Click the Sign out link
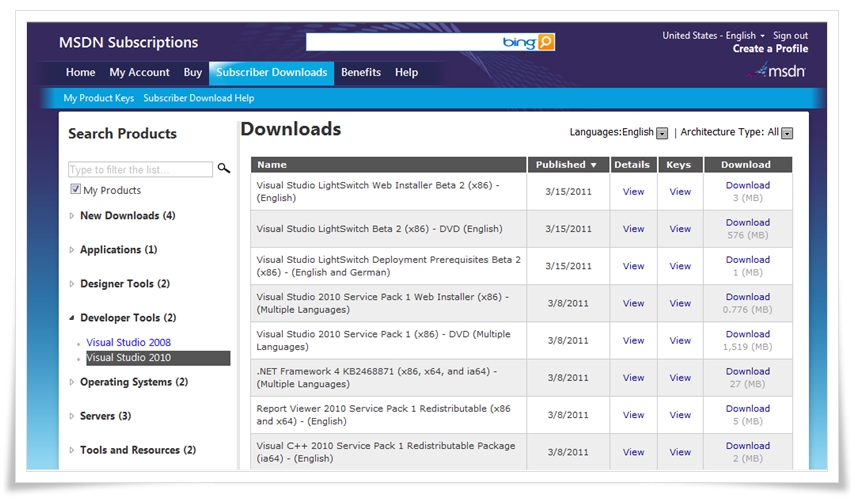Screen dimensions: 855x499 (790, 35)
